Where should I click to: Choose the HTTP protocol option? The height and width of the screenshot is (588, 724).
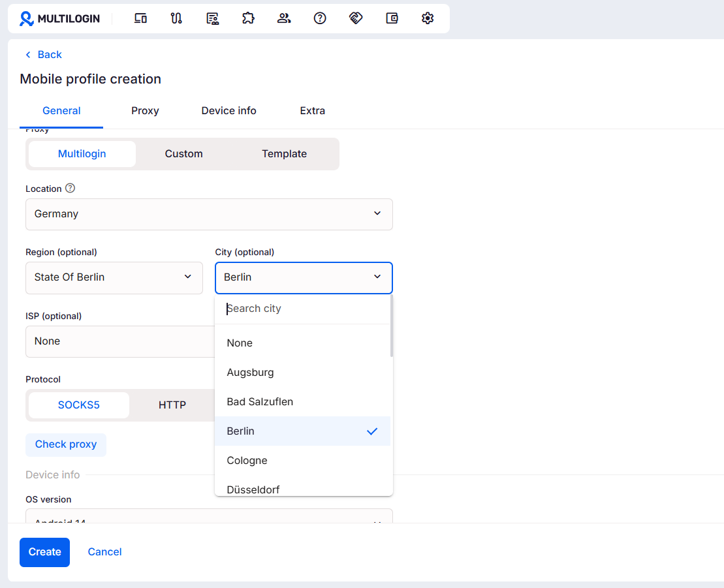(x=172, y=405)
